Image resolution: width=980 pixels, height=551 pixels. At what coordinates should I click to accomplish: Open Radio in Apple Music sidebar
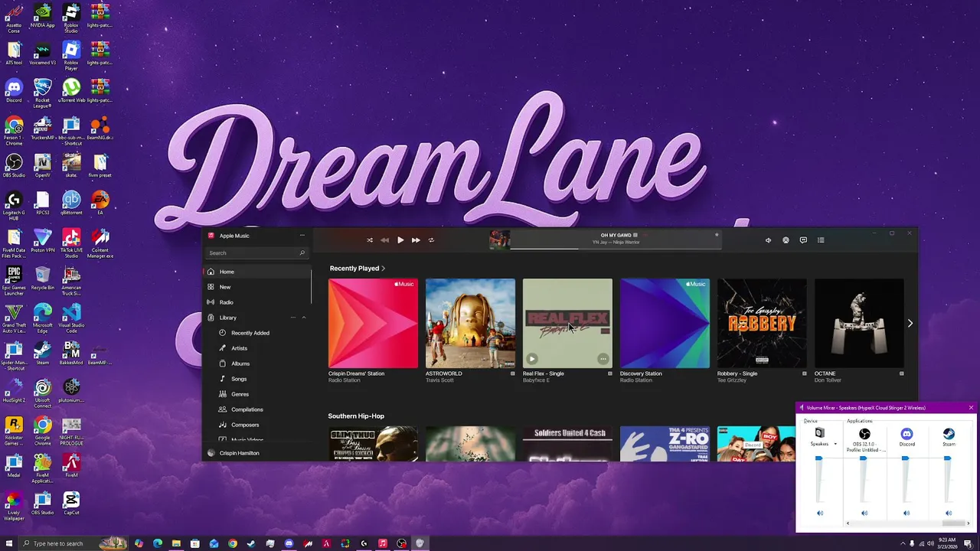(257, 302)
